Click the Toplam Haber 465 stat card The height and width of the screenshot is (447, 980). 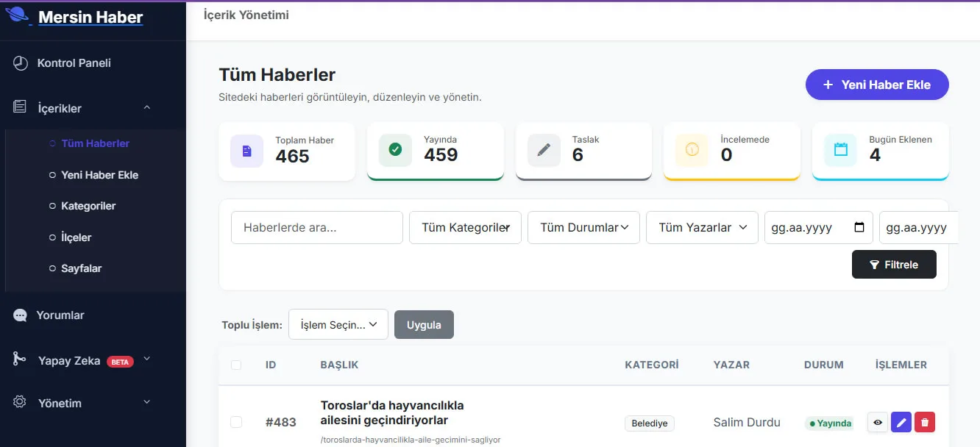287,151
